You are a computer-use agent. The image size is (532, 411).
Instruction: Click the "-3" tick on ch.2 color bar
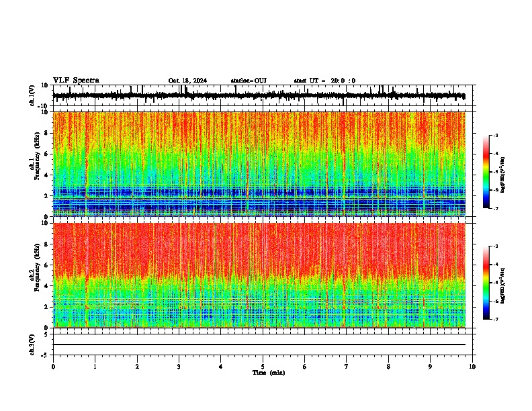pos(495,246)
